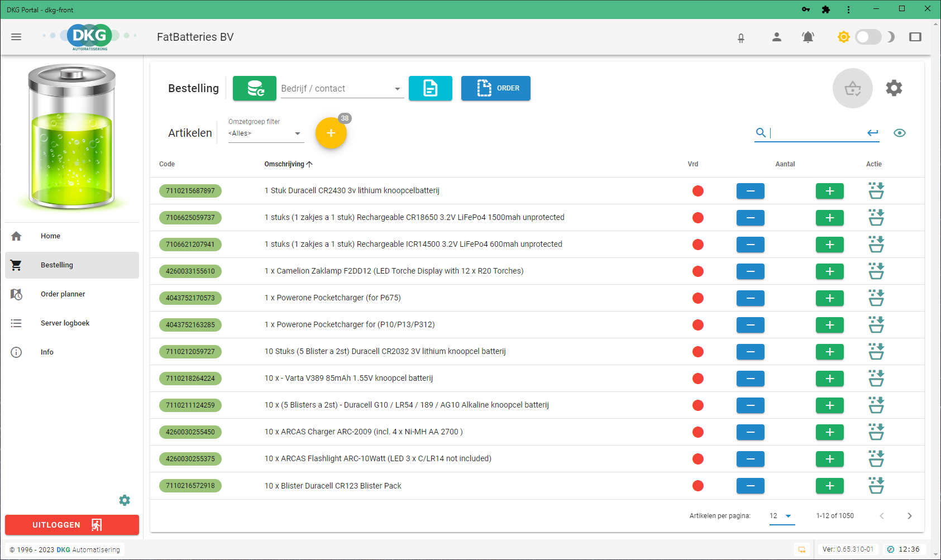The height and width of the screenshot is (560, 941).
Task: Open the Artikelen per pagina dropdown
Action: click(781, 516)
